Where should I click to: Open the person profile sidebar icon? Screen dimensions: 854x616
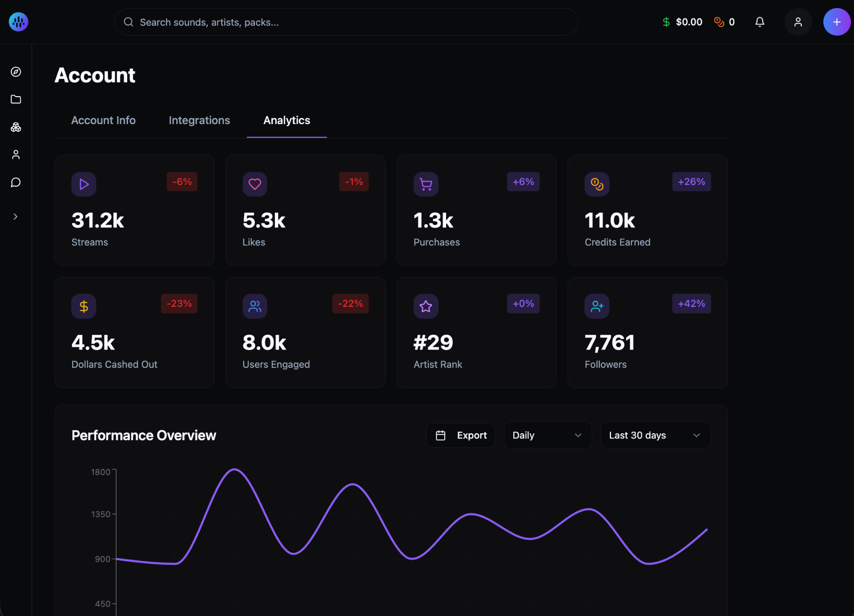pos(16,155)
